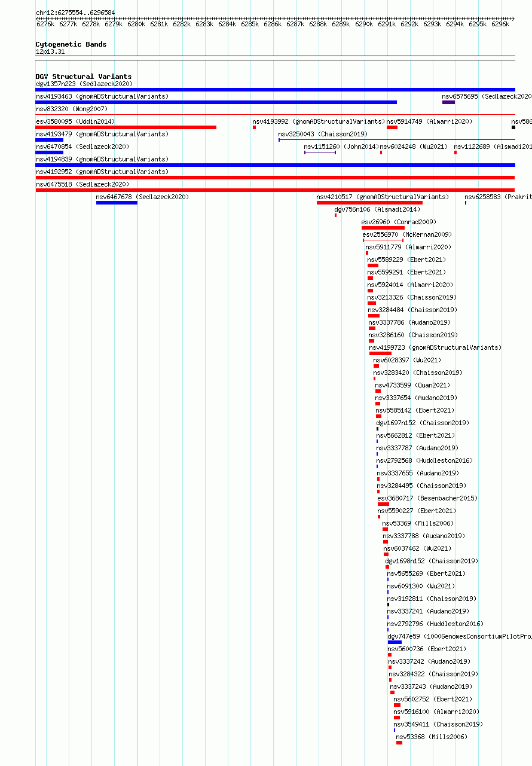Image resolution: width=532 pixels, height=766 pixels.
Task: Select nsv6475518 (Sedlazeck2020) label
Action: click(x=82, y=184)
